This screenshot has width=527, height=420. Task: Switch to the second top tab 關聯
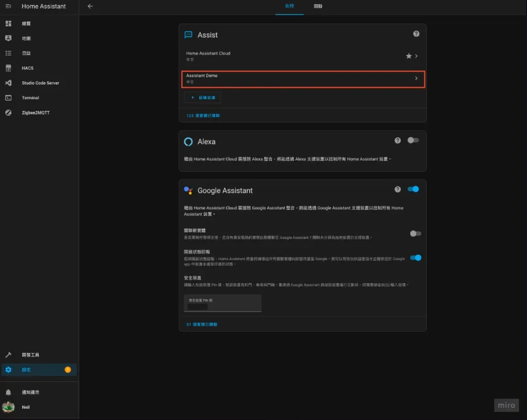[x=318, y=6]
